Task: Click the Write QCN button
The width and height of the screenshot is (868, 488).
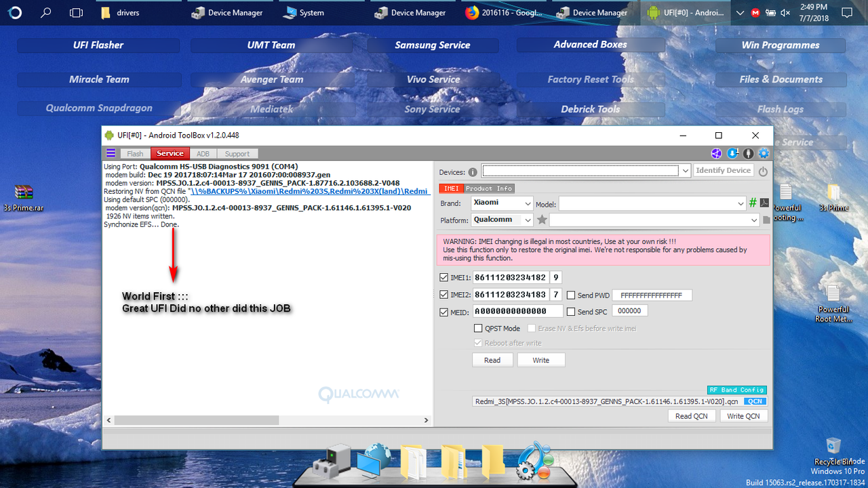Action: (744, 415)
